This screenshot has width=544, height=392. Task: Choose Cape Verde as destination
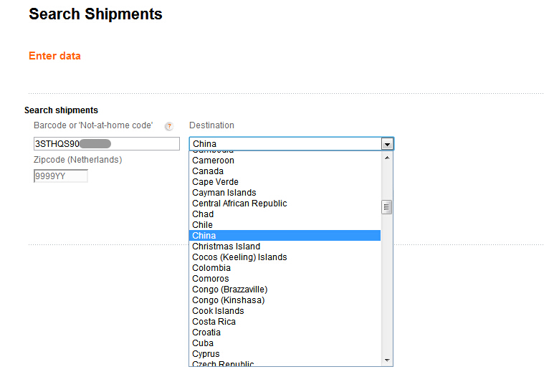[285, 182]
